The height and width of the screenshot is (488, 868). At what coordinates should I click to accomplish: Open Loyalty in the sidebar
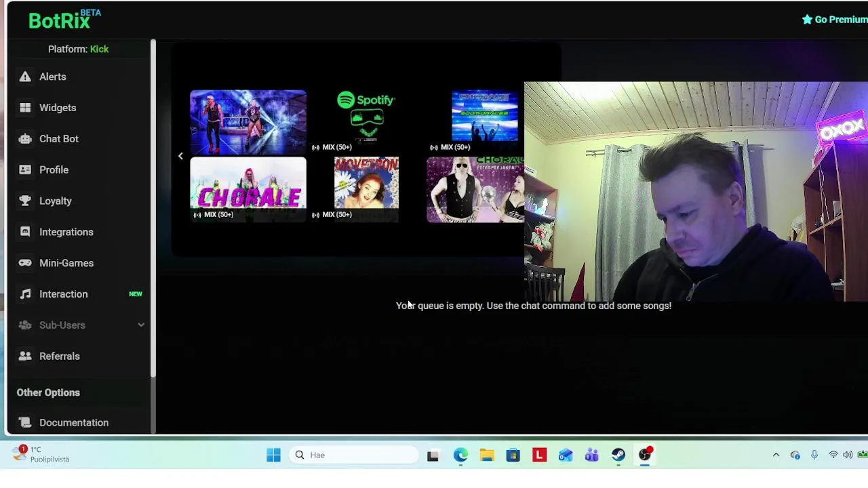[78, 201]
